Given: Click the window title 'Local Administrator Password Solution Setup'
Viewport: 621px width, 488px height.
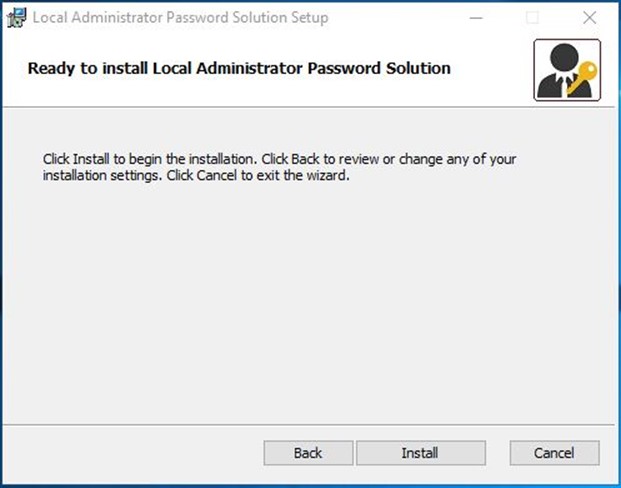Looking at the screenshot, I should (x=181, y=18).
